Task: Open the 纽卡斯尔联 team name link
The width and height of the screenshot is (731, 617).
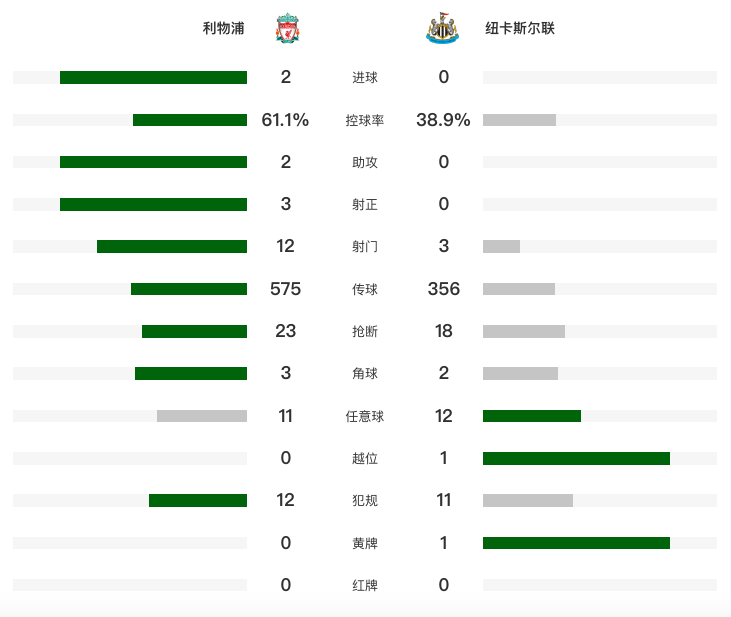Action: [x=520, y=28]
